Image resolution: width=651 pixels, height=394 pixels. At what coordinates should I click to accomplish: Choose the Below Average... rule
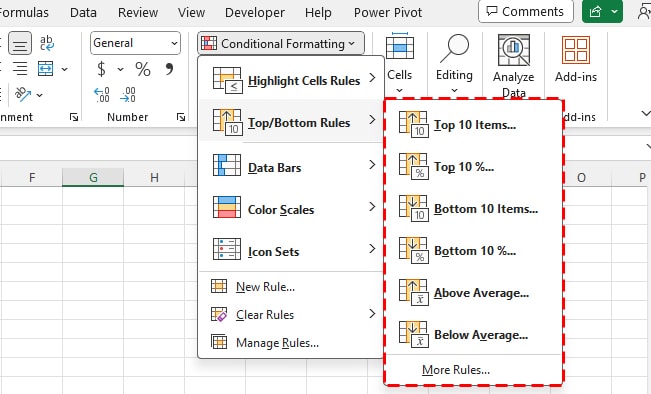tap(474, 334)
